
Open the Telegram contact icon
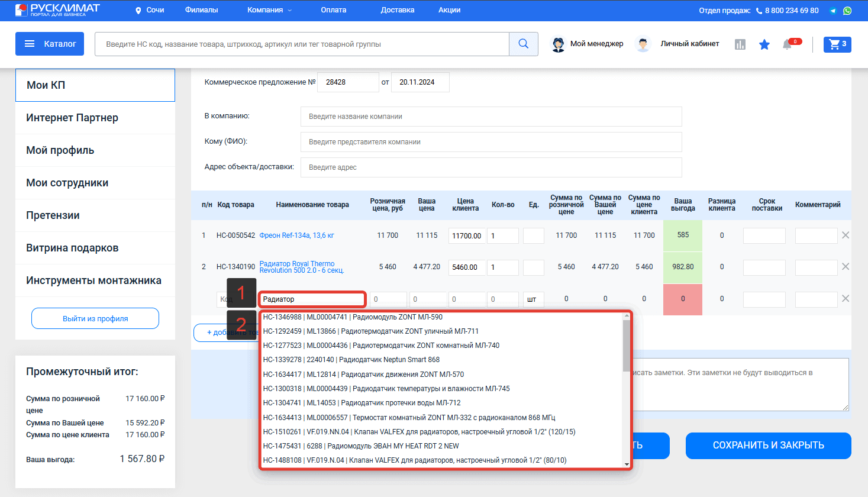(833, 11)
